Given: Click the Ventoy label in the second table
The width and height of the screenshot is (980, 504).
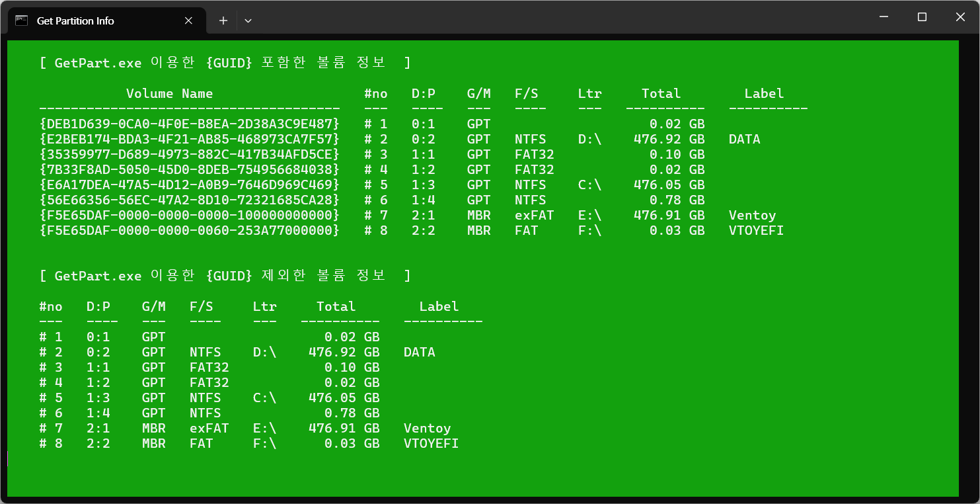Looking at the screenshot, I should click(428, 428).
